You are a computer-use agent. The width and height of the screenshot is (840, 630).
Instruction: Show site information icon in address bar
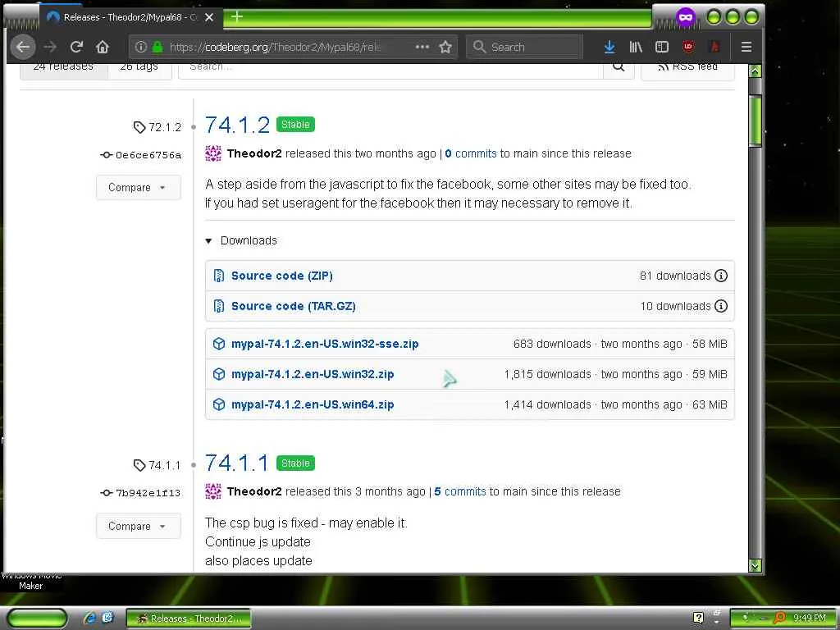point(141,47)
